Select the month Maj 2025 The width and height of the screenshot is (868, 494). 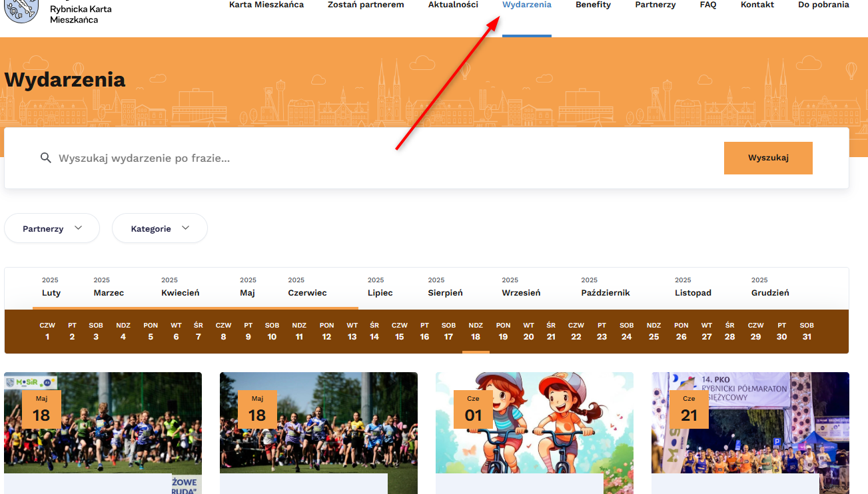pos(248,287)
